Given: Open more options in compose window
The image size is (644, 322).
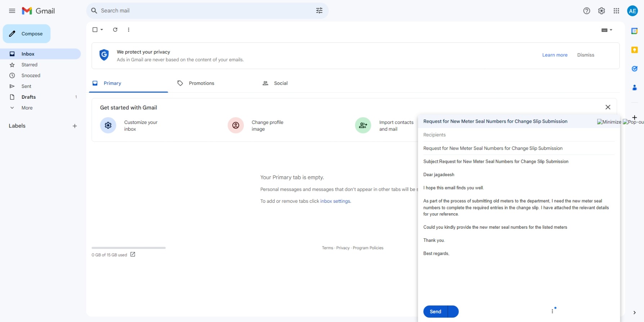Looking at the screenshot, I should click(x=553, y=311).
